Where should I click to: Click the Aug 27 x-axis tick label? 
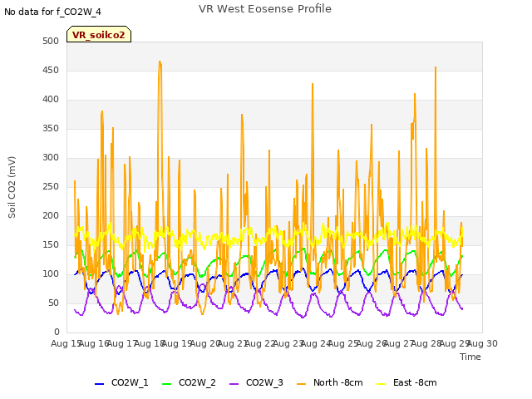point(399,343)
